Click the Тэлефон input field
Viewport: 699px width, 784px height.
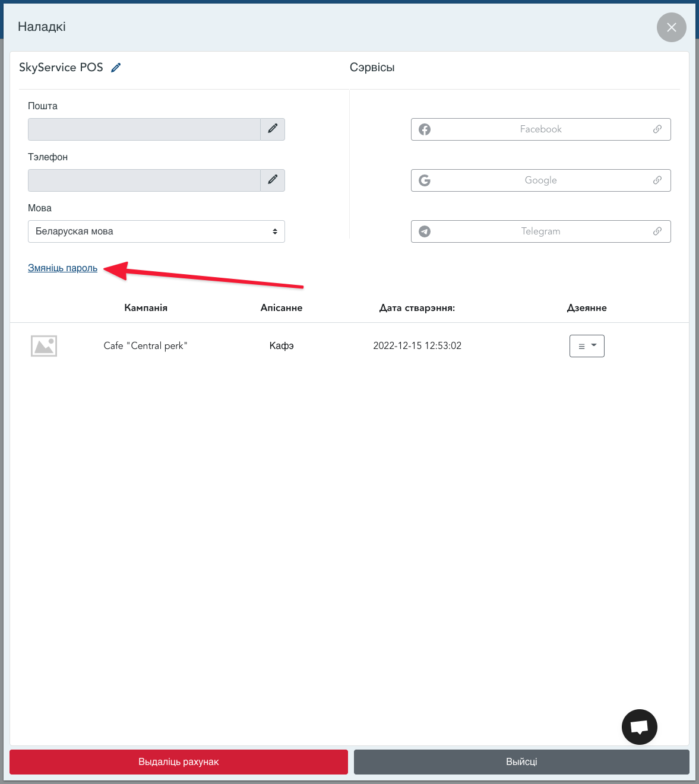point(144,180)
